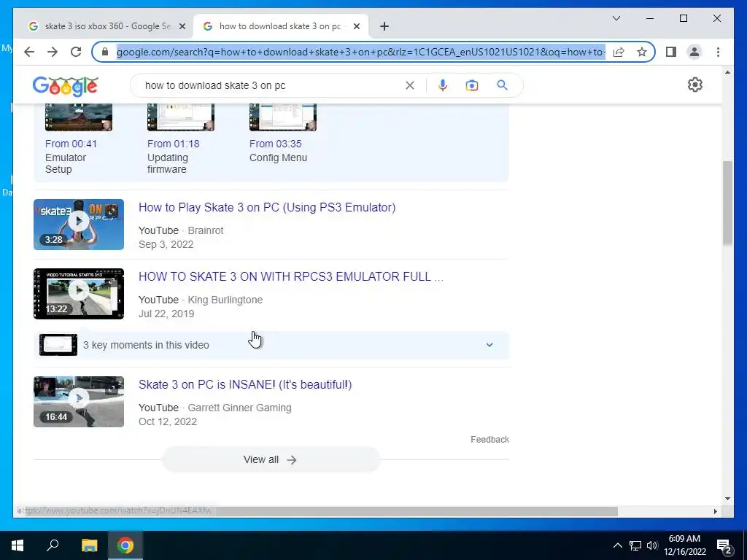Submit search with magnifier icon
The image size is (747, 560).
coord(502,85)
